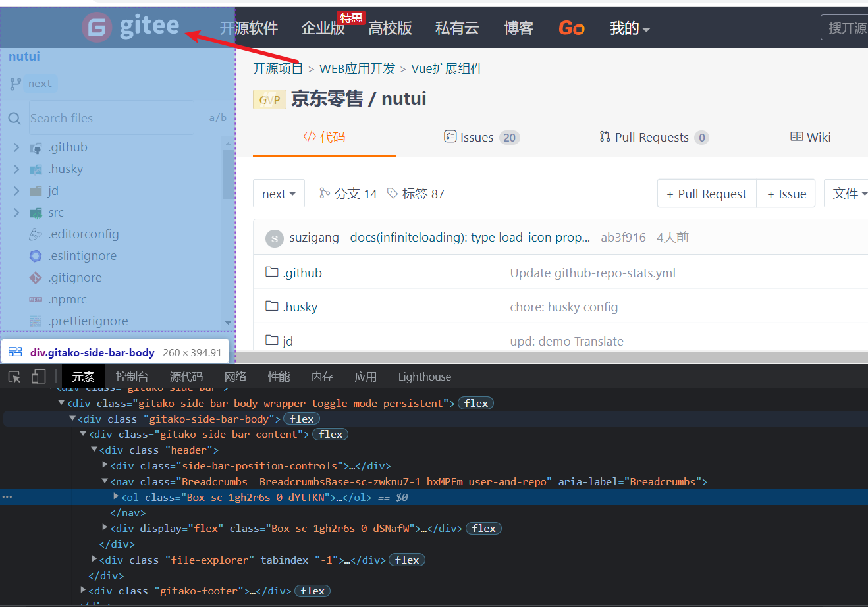The height and width of the screenshot is (607, 868).
Task: Switch to the 控制台 DevTools tab
Action: 132,377
